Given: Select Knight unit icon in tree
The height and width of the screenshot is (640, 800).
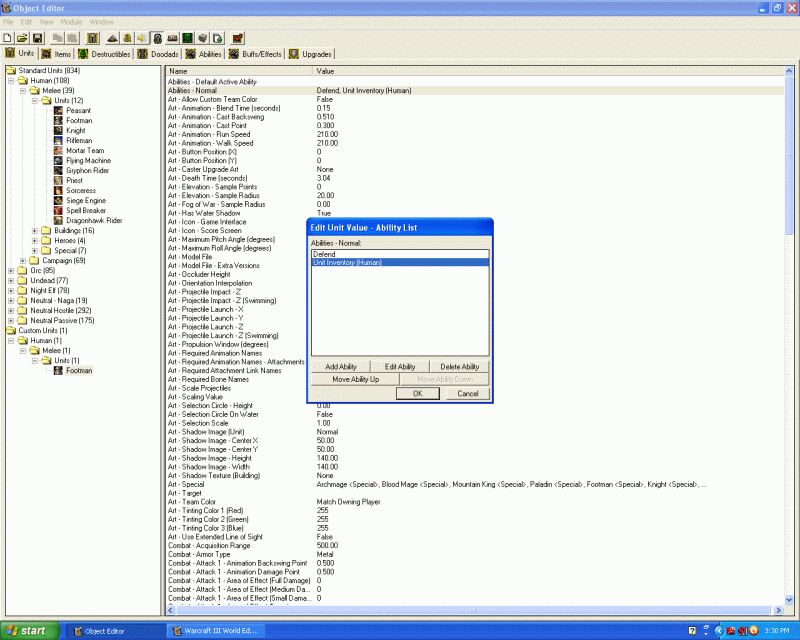Looking at the screenshot, I should coord(58,130).
